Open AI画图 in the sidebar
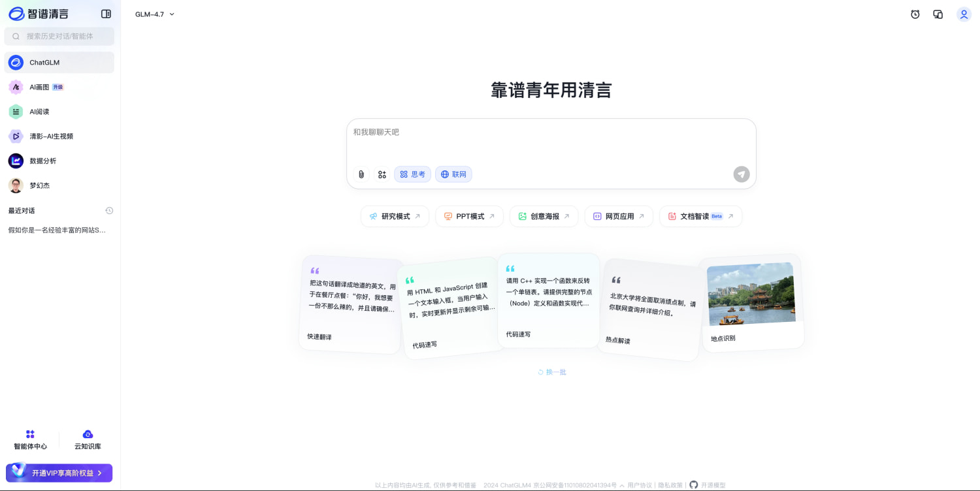The width and height of the screenshot is (980, 491). [x=59, y=87]
